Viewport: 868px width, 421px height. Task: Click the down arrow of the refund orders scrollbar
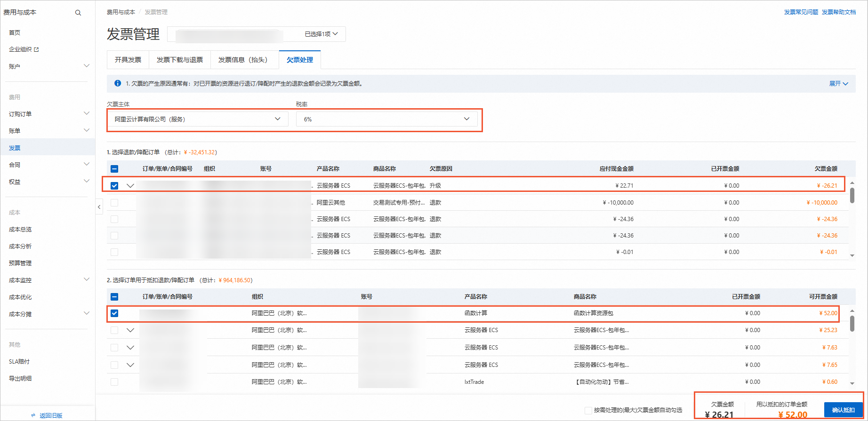point(852,255)
